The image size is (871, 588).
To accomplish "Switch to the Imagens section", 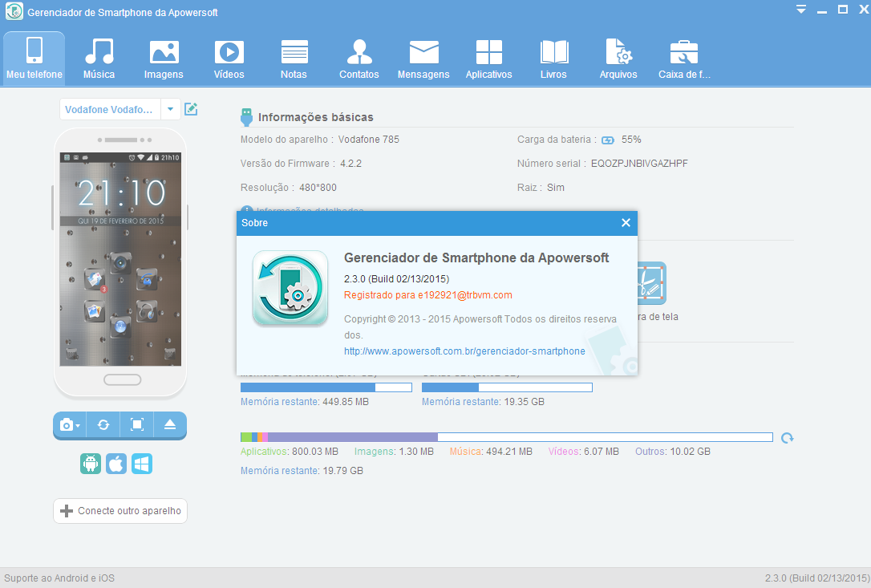I will tap(164, 59).
